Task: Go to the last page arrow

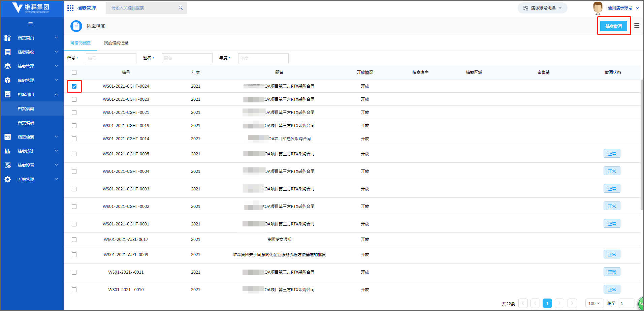Action: pos(572,303)
